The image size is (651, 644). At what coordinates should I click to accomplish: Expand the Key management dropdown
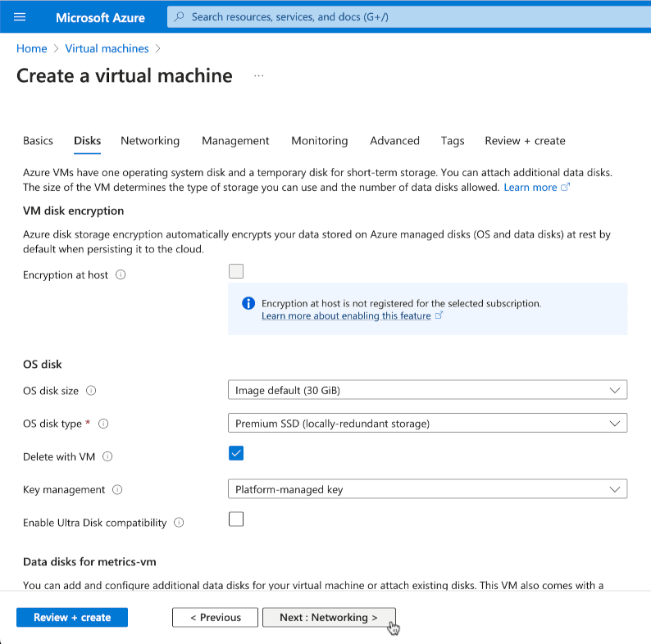click(426, 489)
